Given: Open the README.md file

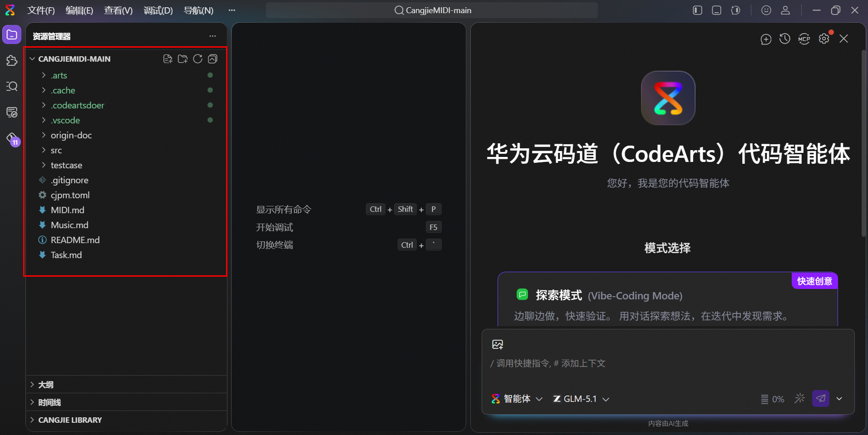Looking at the screenshot, I should click(126, 240).
